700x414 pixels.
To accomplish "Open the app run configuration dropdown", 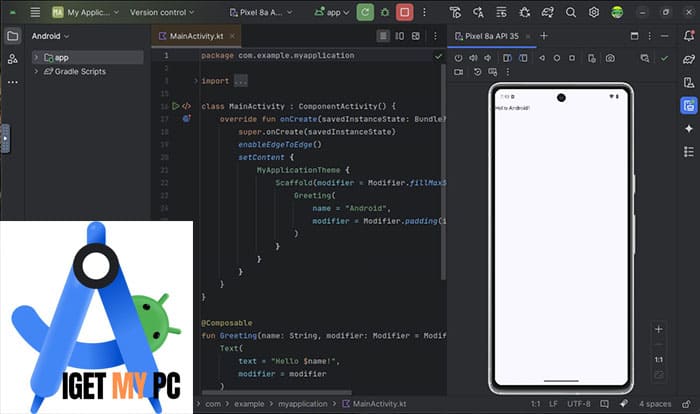I will 332,12.
